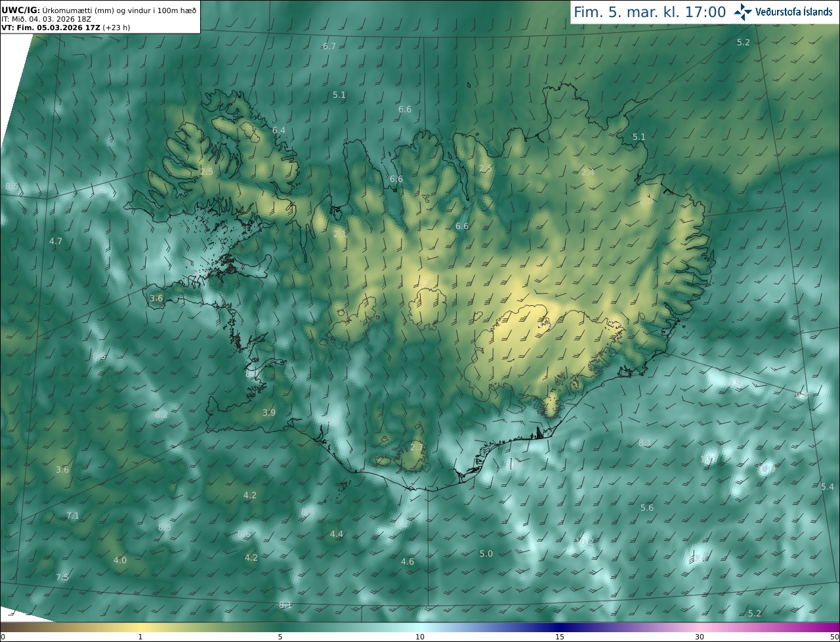This screenshot has height=642, width=840.
Task: Click the 5 tick on the color scale
Action: [x=280, y=637]
